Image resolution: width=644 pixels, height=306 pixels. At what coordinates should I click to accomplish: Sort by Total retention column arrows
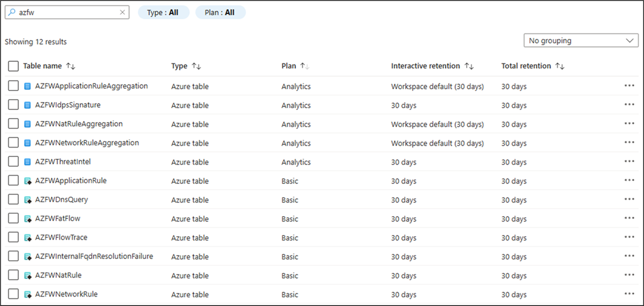pos(559,66)
